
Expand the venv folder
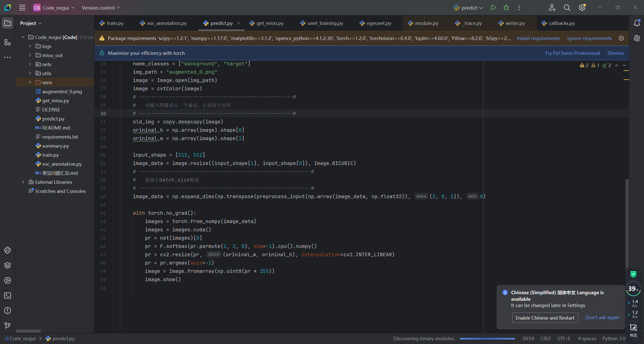coord(30,82)
